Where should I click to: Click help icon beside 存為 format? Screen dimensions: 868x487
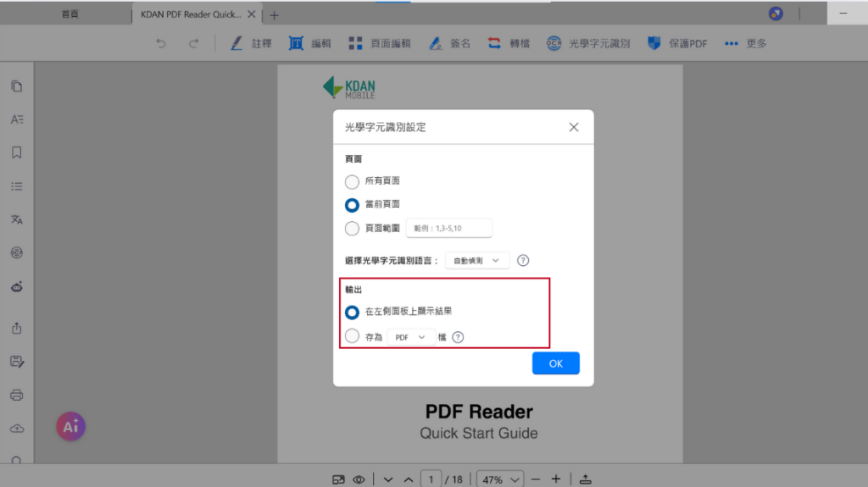458,337
